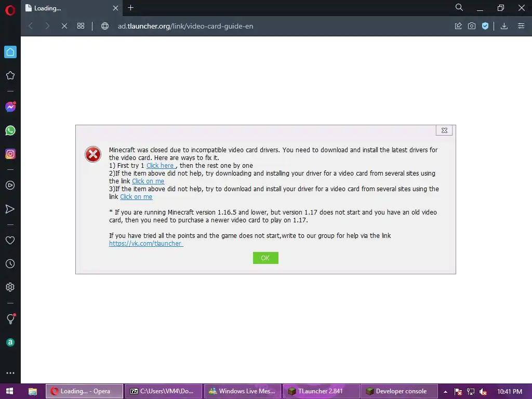Open Facebook Messenger in sidebar

point(10,107)
